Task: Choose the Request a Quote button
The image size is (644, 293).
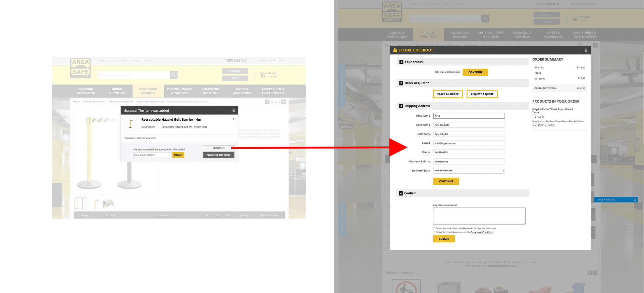Action: pos(482,94)
